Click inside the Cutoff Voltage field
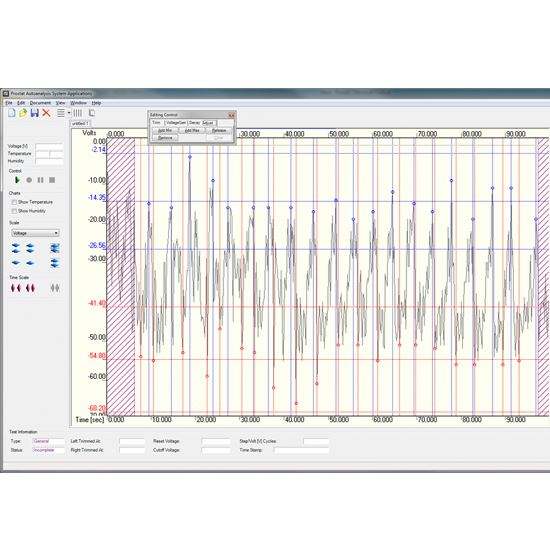The image size is (550, 550). (216, 450)
